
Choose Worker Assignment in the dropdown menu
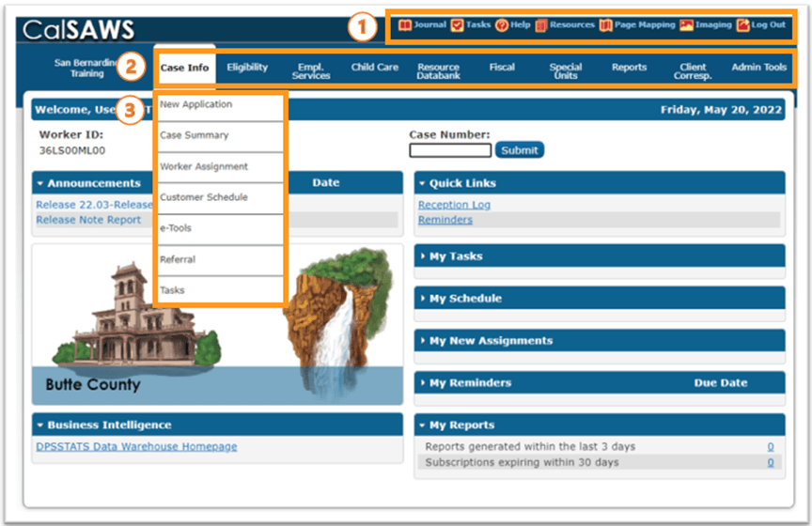coord(204,167)
